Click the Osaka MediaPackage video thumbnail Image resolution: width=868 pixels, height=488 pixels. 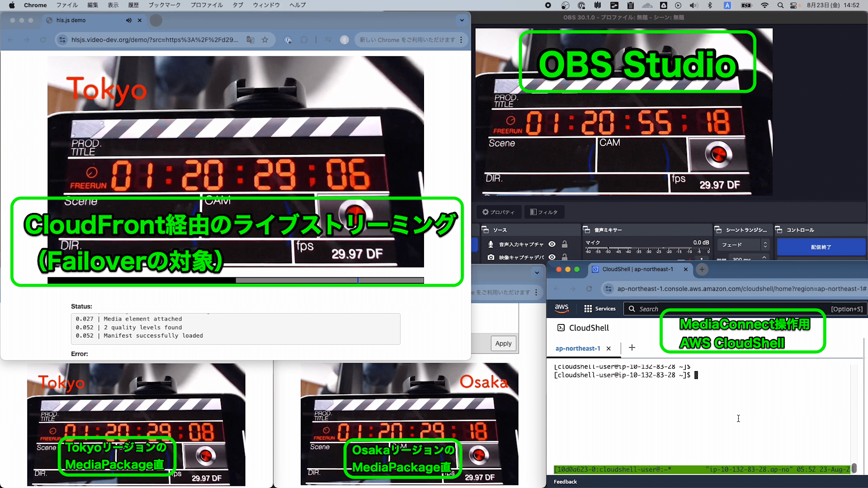[x=409, y=424]
